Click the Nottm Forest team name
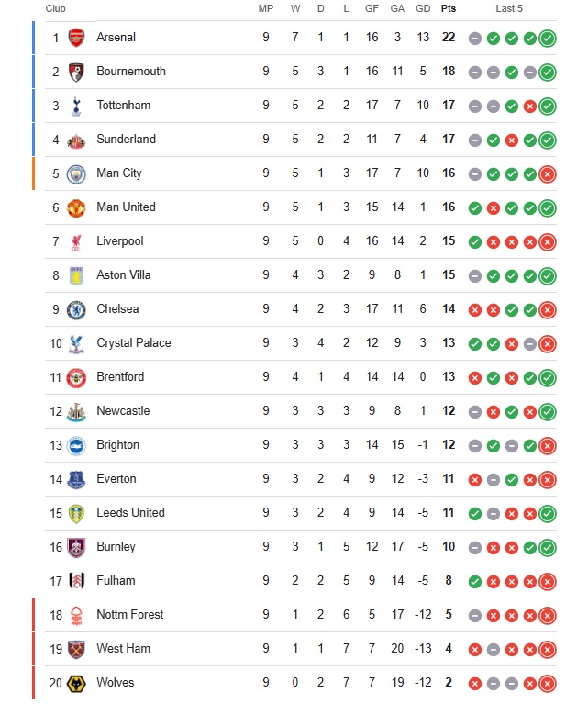This screenshot has height=715, width=588. pyautogui.click(x=129, y=615)
